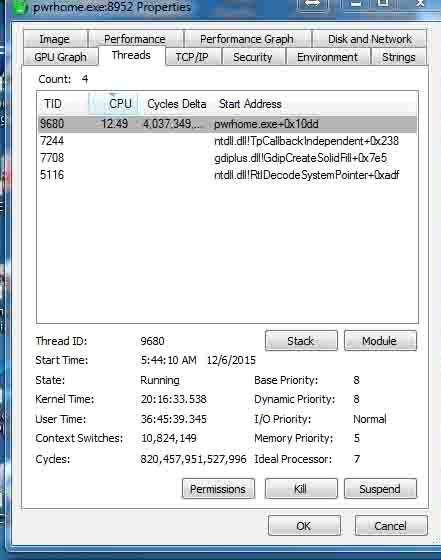Click the Module button
This screenshot has height=560, width=441.
380,341
